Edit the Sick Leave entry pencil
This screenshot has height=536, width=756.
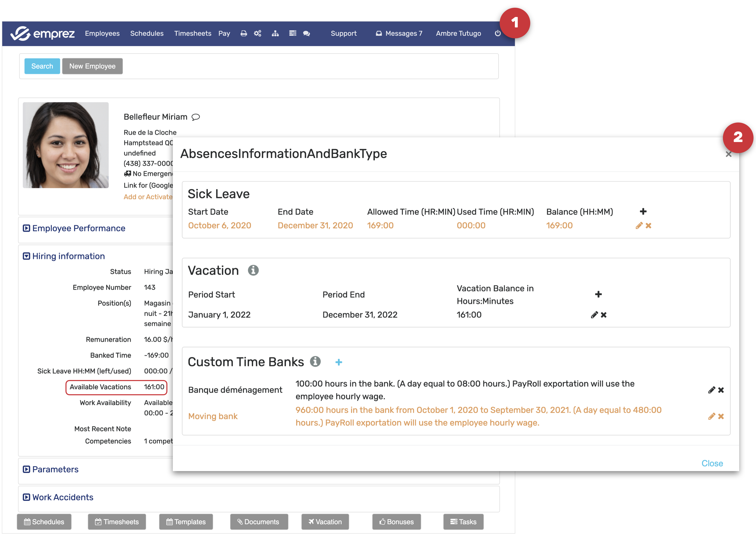(639, 226)
